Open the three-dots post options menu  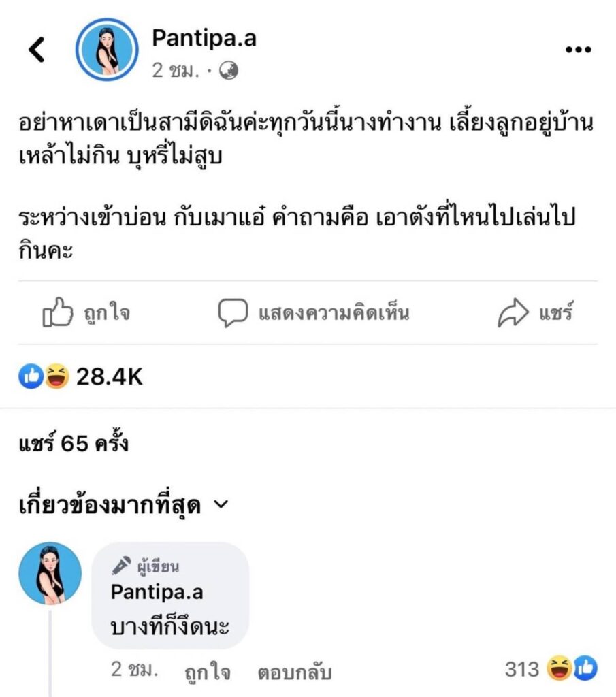(x=578, y=50)
